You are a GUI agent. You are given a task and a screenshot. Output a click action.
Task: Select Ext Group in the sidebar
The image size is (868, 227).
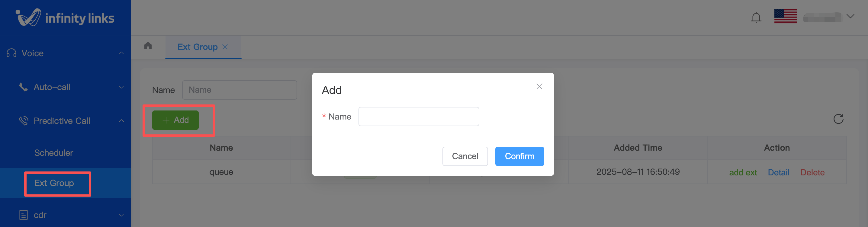54,183
